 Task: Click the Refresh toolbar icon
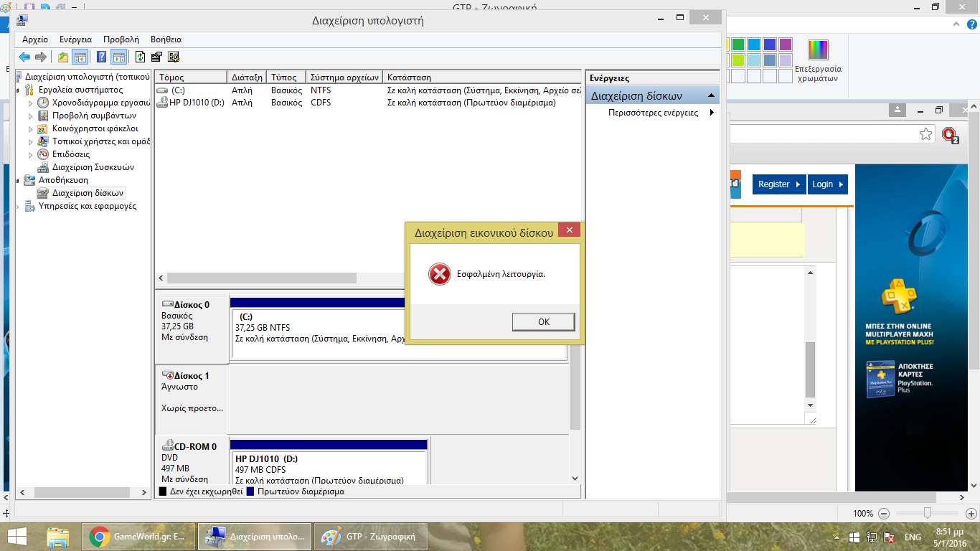[140, 57]
